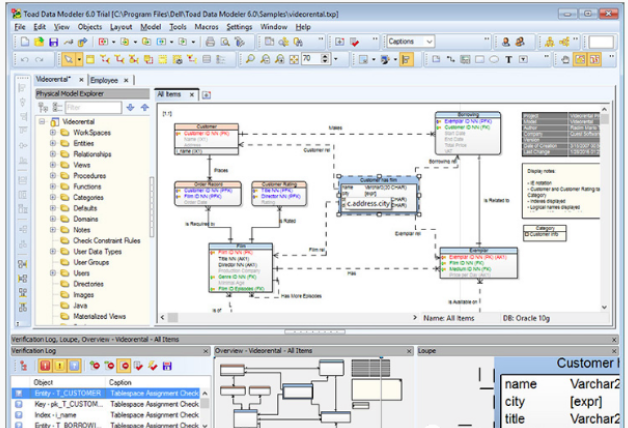Close the Verification Log panel
Screen dimensions: 628x428
[205, 351]
